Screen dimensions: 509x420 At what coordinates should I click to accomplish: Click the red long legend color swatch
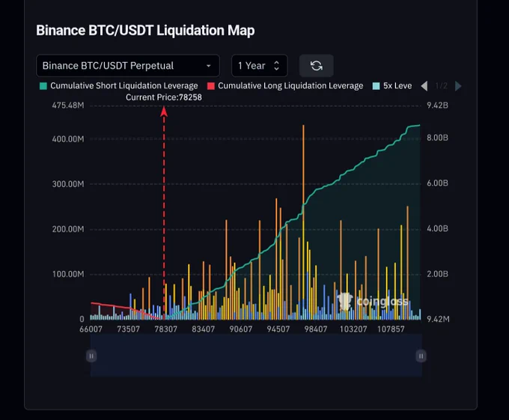tap(211, 86)
